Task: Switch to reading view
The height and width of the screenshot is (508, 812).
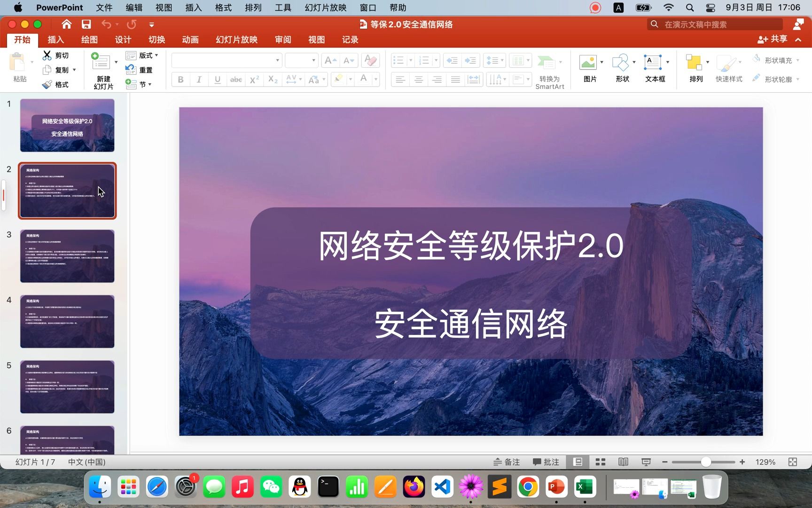Action: point(623,462)
